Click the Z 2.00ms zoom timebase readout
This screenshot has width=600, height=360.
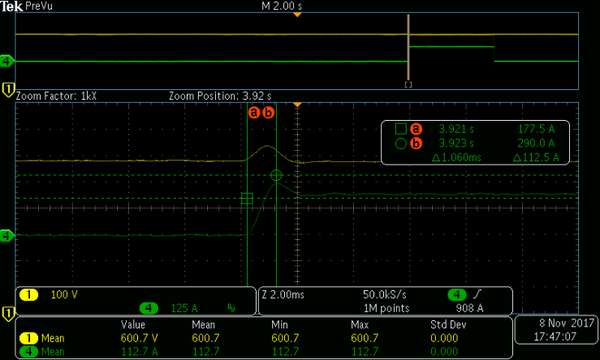click(283, 295)
